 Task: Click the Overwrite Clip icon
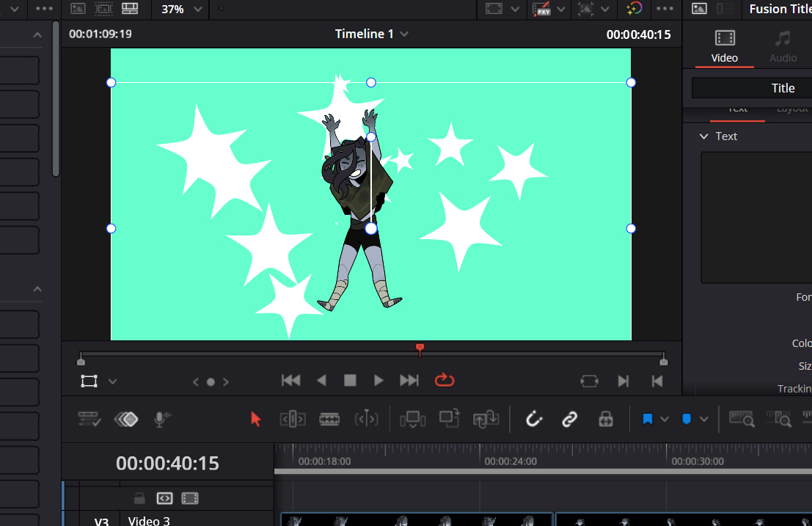coord(449,418)
